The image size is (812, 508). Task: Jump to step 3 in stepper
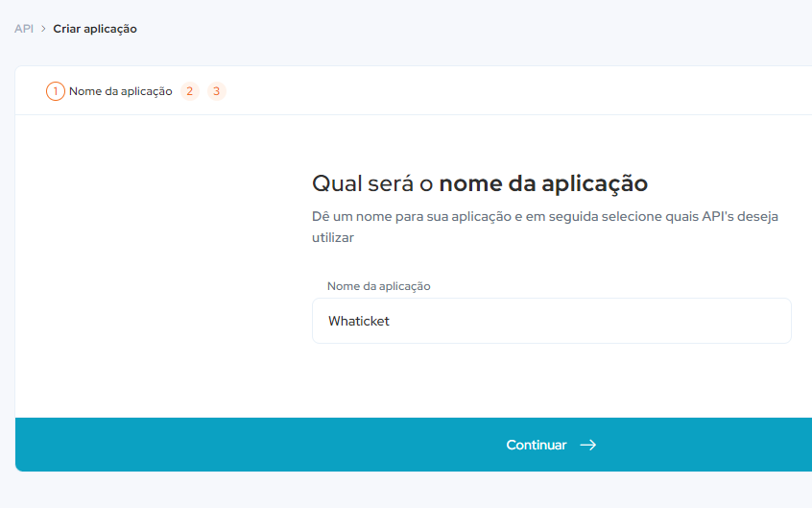pyautogui.click(x=217, y=91)
